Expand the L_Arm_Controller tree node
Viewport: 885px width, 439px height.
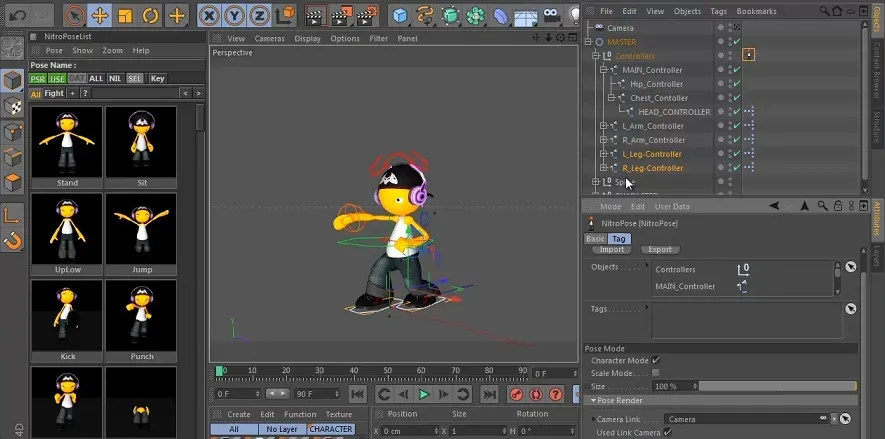pyautogui.click(x=603, y=126)
